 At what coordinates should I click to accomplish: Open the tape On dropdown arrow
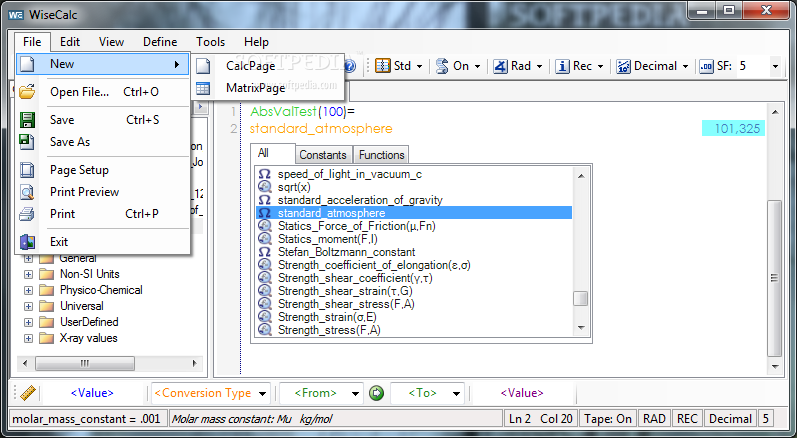[x=477, y=67]
